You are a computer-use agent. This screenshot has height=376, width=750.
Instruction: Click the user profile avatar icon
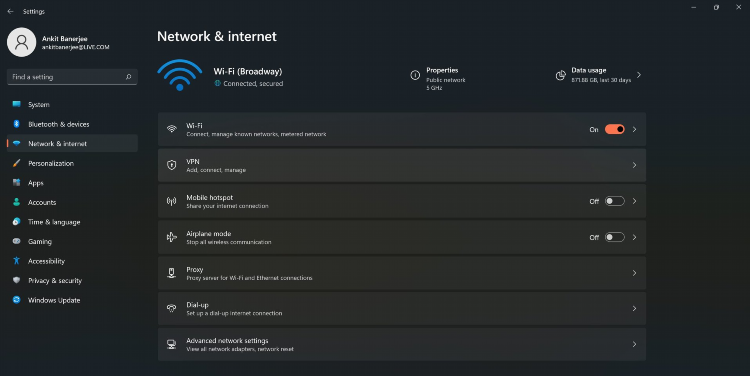click(x=22, y=42)
